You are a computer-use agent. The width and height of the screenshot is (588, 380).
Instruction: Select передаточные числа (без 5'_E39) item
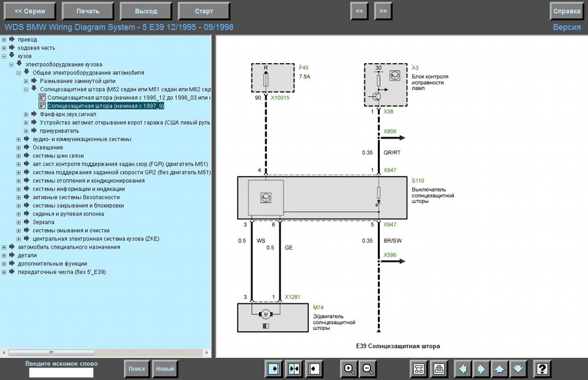pyautogui.click(x=62, y=272)
